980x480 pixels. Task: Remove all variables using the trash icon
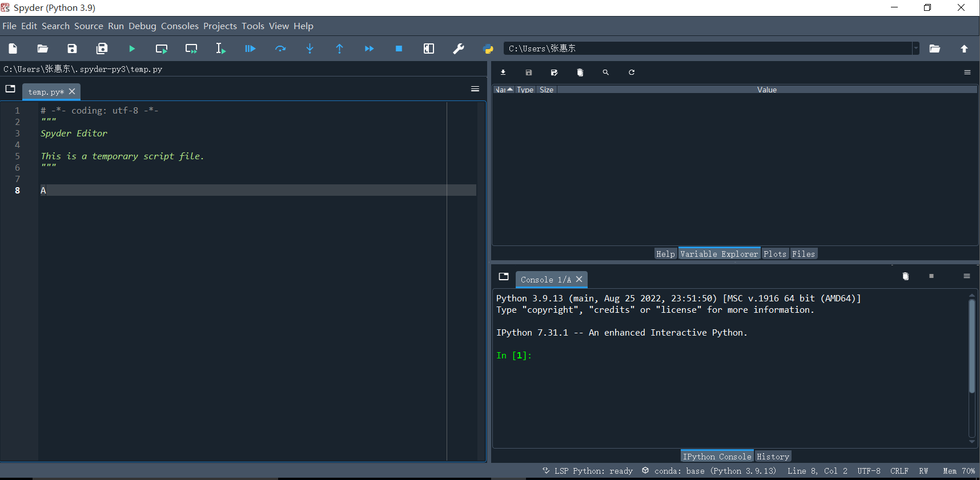point(580,72)
